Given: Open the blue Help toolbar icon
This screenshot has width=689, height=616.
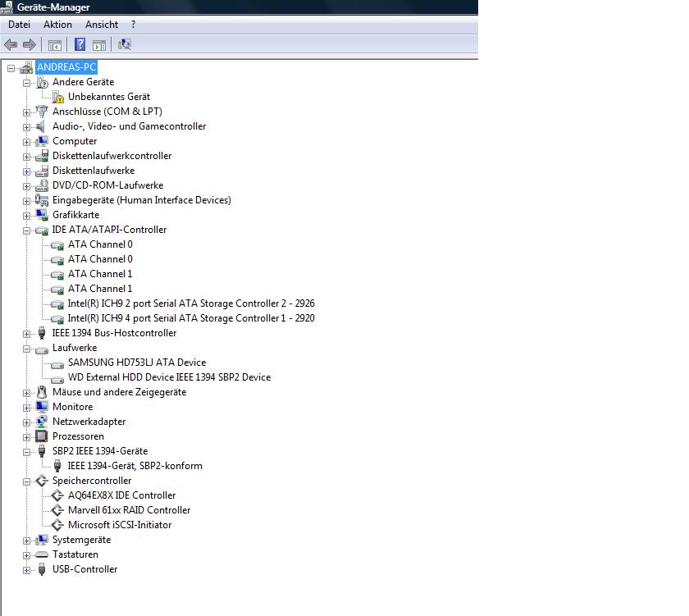Looking at the screenshot, I should [80, 44].
